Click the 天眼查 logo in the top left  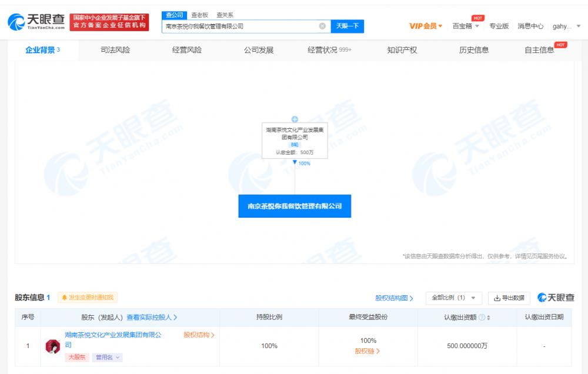click(x=36, y=22)
